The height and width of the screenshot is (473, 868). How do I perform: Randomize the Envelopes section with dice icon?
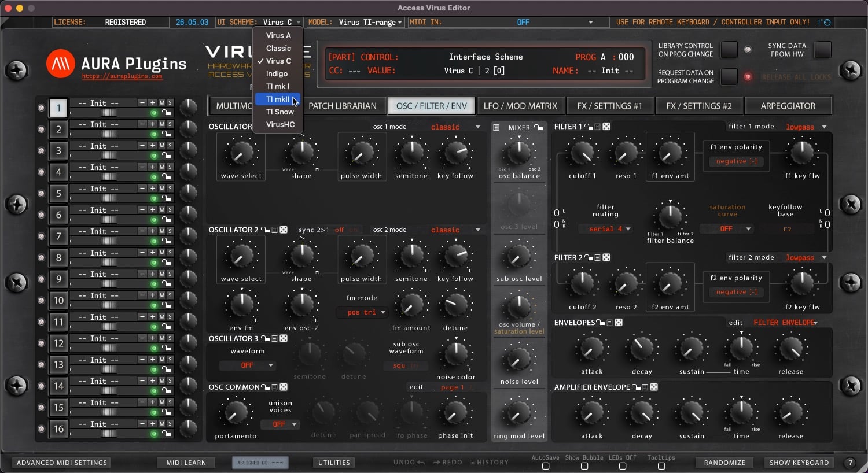coord(619,322)
